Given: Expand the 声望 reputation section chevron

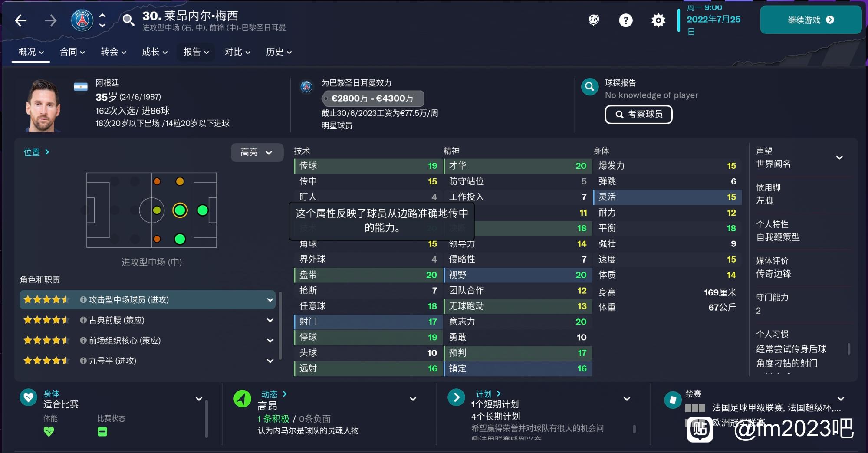Looking at the screenshot, I should coord(839,158).
